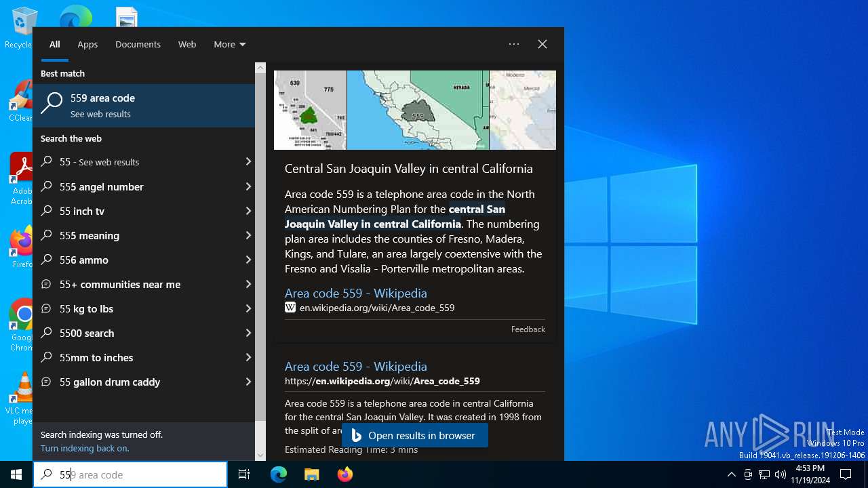The width and height of the screenshot is (868, 488).
Task: Click Turn indexing back on link
Action: coord(85,448)
